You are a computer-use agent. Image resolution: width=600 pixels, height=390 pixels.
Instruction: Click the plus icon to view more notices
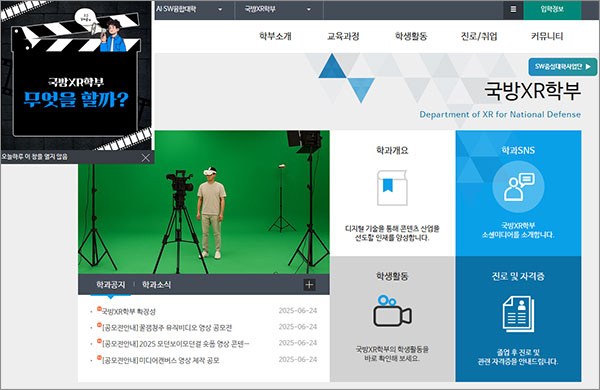click(310, 284)
